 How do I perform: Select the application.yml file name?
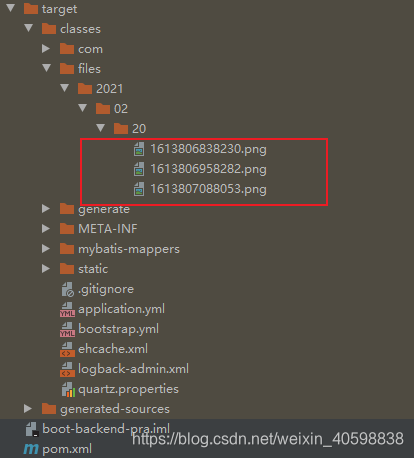click(x=121, y=309)
